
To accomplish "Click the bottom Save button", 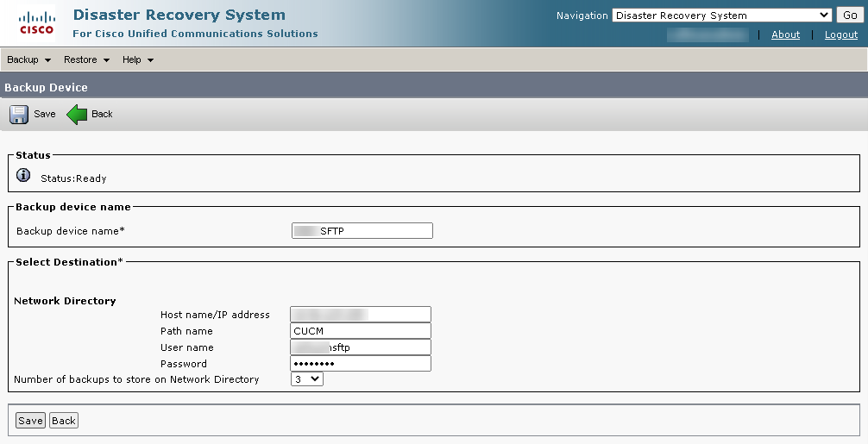I will [30, 421].
